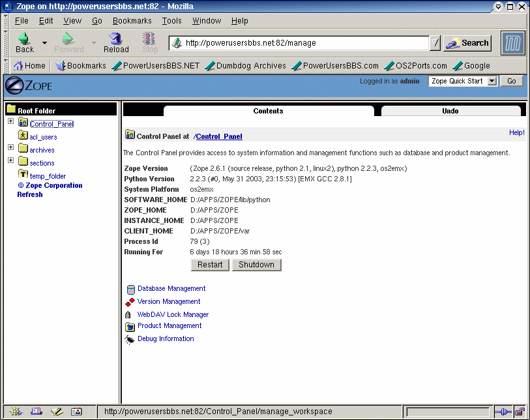Image resolution: width=530 pixels, height=420 pixels.
Task: Click the Database Management cylinder icon
Action: coord(131,290)
